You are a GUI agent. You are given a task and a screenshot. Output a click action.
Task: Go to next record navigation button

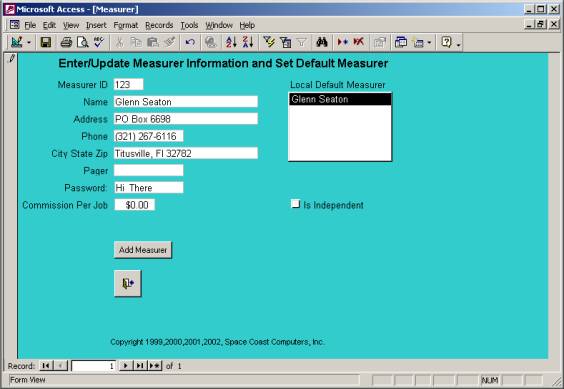click(125, 366)
